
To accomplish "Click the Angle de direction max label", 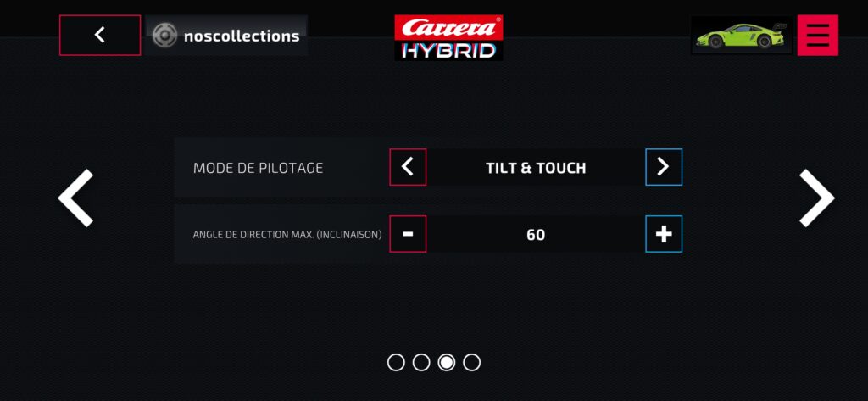I will [x=287, y=235].
